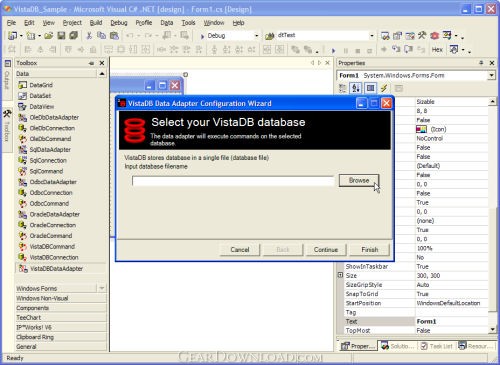The image size is (500, 365).
Task: Close the Toolbox panel
Action: [102, 63]
